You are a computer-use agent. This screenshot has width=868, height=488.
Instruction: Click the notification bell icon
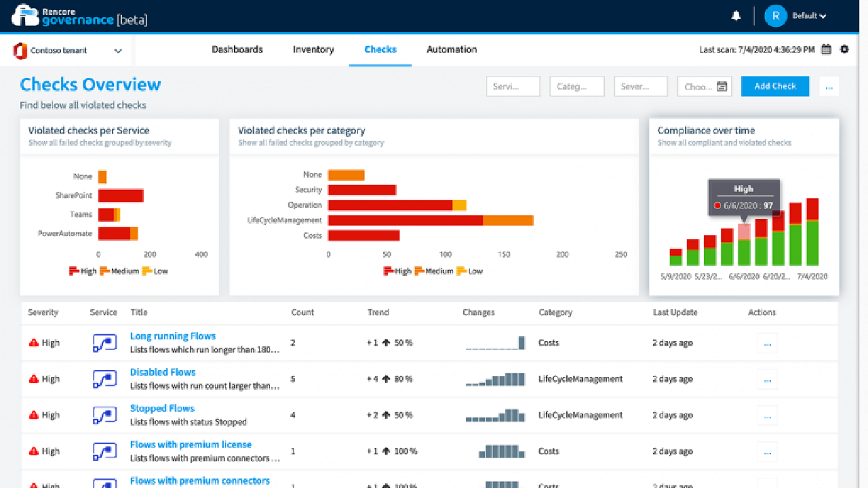(736, 16)
